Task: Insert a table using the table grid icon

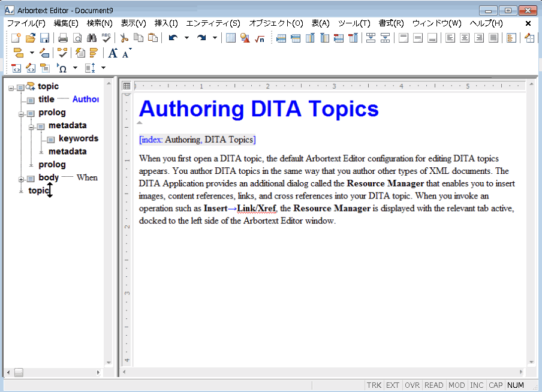Action: [231, 38]
